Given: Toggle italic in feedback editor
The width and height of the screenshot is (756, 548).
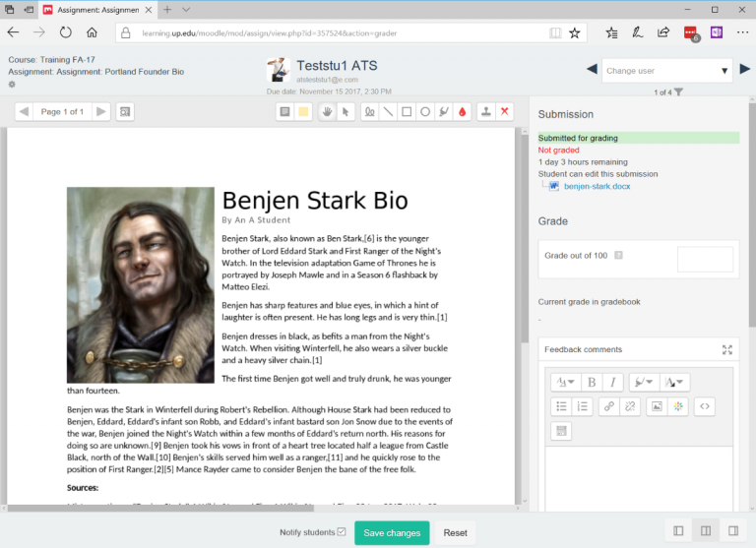Looking at the screenshot, I should (x=613, y=382).
